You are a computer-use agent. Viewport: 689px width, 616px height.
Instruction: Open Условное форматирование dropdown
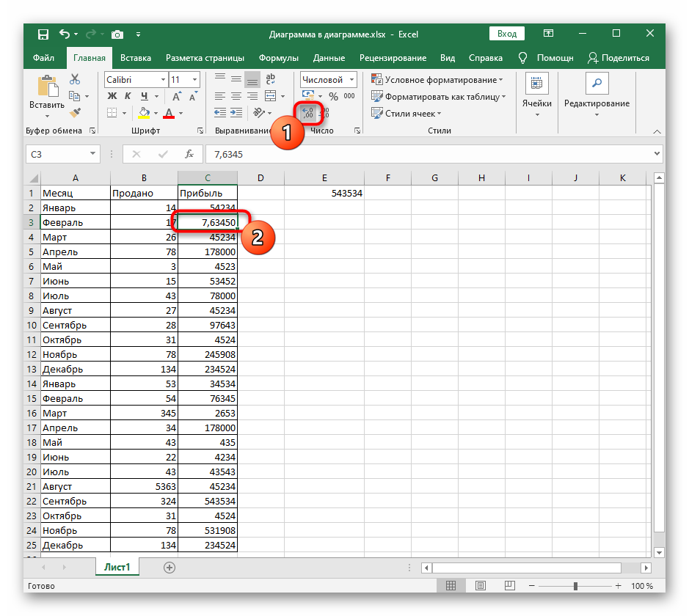437,79
